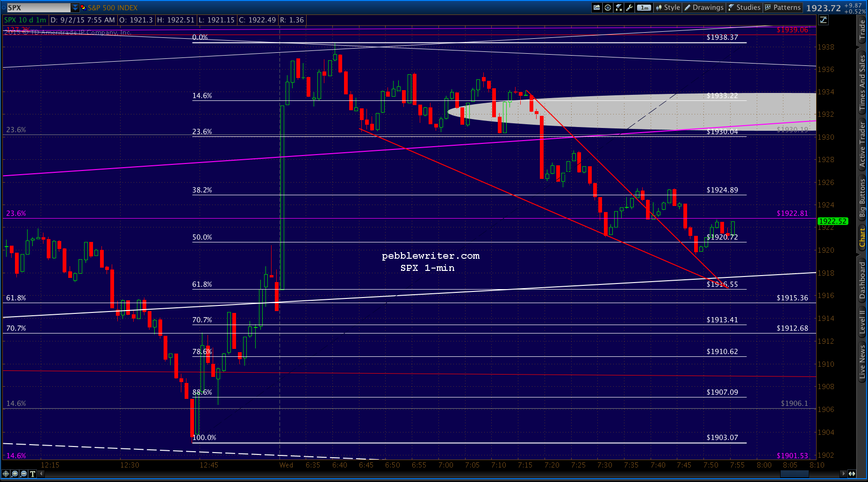Open the Dashboard side tab
The width and height of the screenshot is (868, 482).
pos(862,280)
